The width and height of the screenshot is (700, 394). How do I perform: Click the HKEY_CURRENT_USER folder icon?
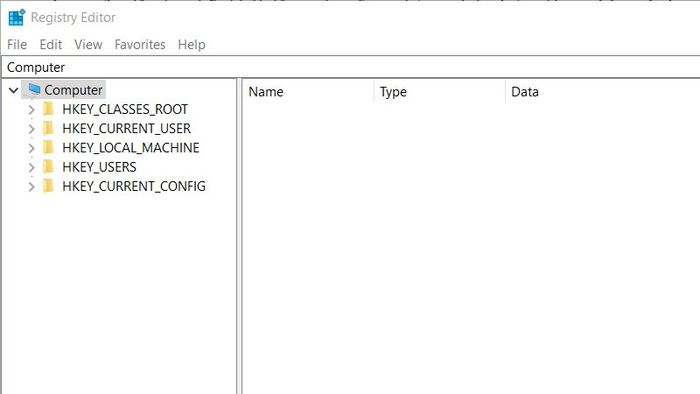point(48,128)
